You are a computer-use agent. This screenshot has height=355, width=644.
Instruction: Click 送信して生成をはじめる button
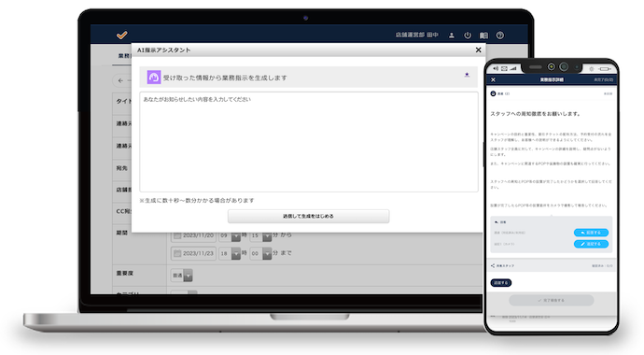(308, 216)
